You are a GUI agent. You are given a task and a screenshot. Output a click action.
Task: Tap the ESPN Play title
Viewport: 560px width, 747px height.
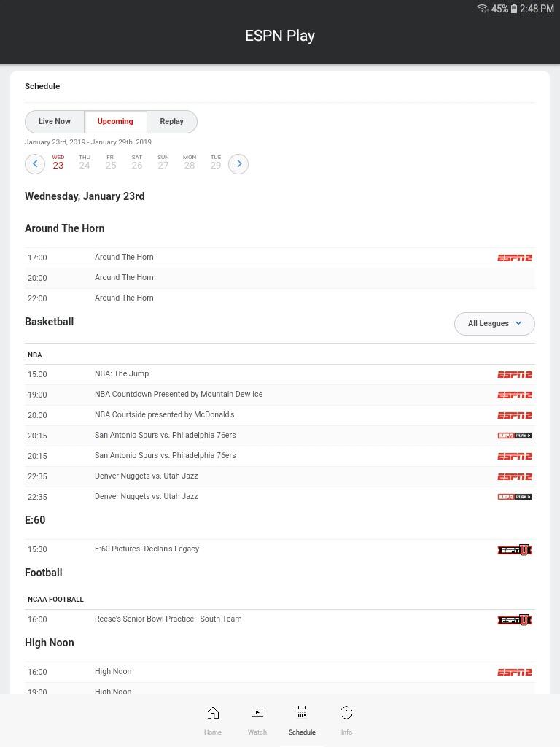pyautogui.click(x=280, y=36)
